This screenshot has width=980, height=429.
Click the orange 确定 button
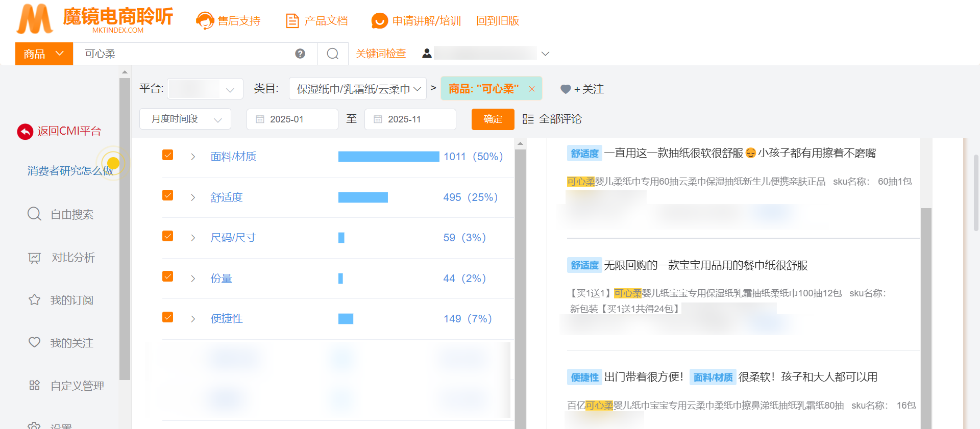[x=493, y=119]
